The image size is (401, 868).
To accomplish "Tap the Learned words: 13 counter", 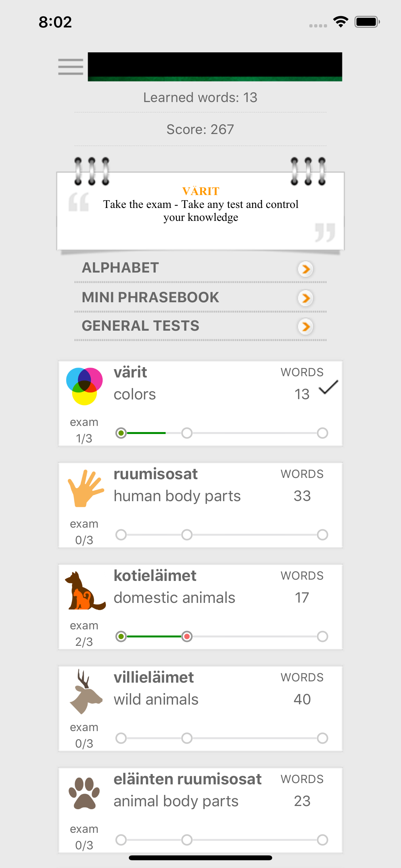I will click(200, 98).
